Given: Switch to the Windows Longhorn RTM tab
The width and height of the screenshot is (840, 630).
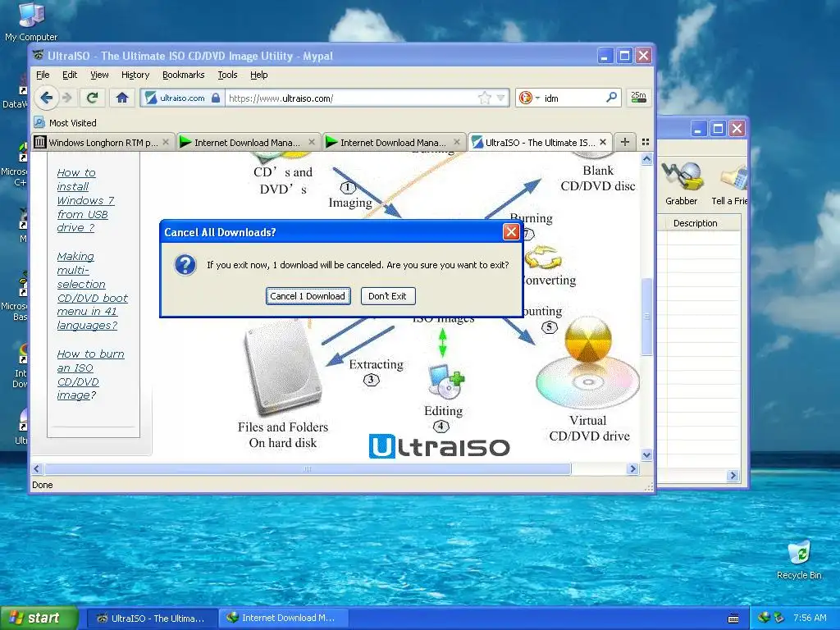Looking at the screenshot, I should [103, 142].
